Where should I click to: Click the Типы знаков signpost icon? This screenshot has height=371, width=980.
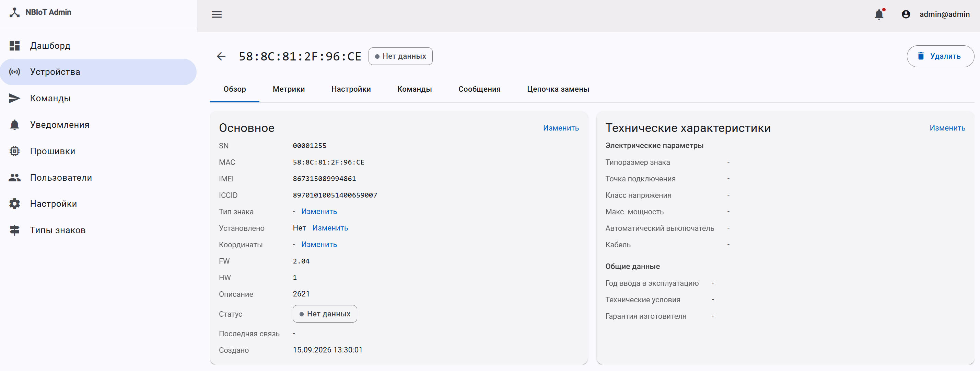14,230
